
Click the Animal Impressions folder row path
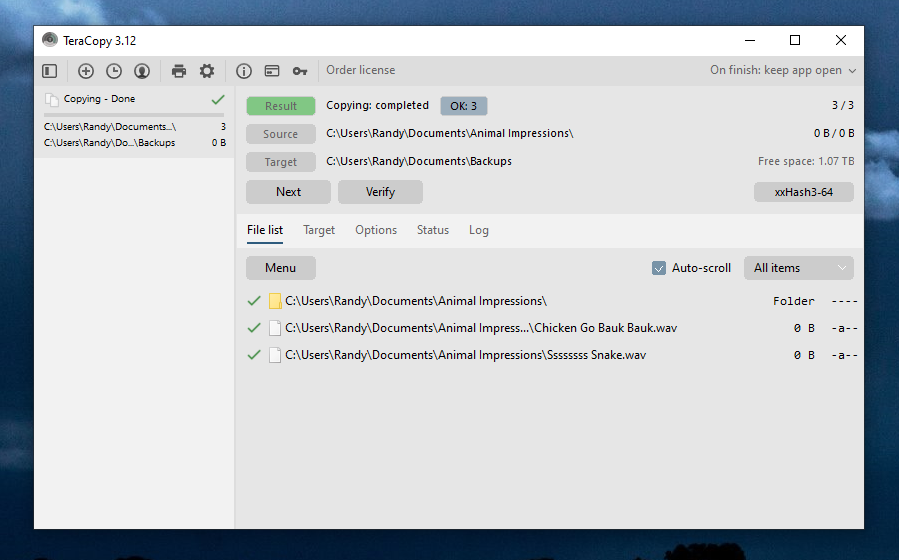coord(416,301)
